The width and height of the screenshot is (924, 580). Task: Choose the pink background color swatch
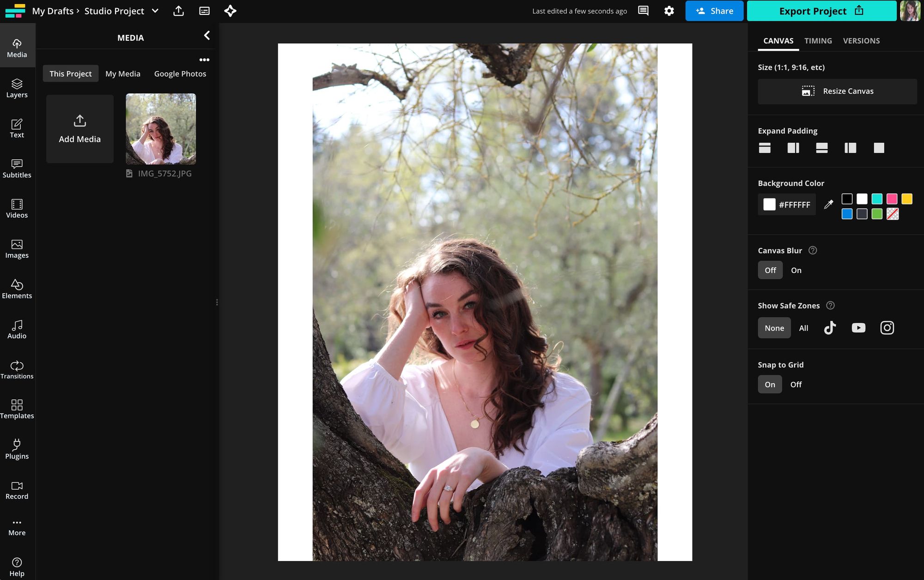892,199
